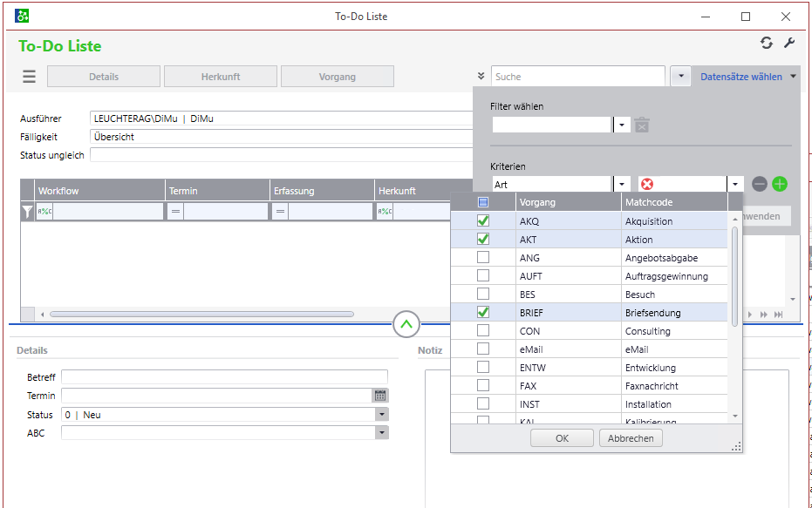Click the green collapse arrow circle
This screenshot has height=508, width=812.
[406, 324]
